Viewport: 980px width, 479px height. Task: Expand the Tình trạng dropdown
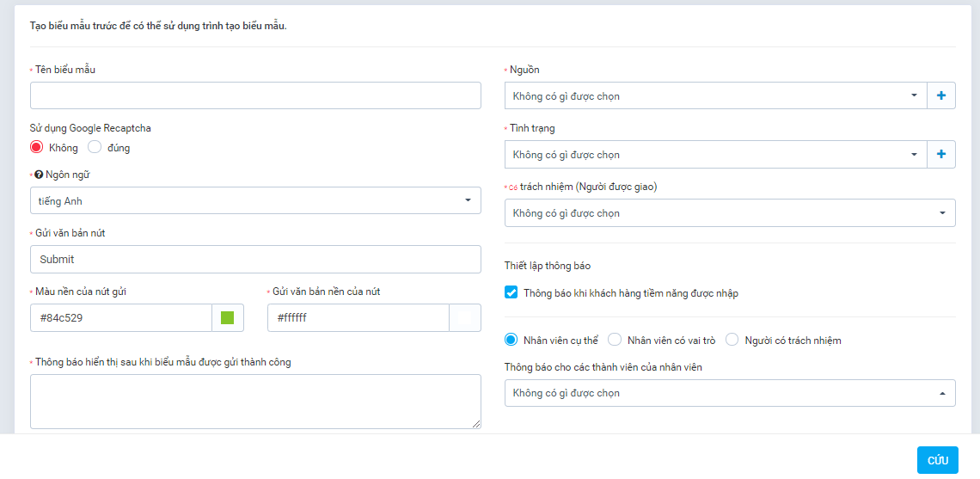(x=715, y=154)
